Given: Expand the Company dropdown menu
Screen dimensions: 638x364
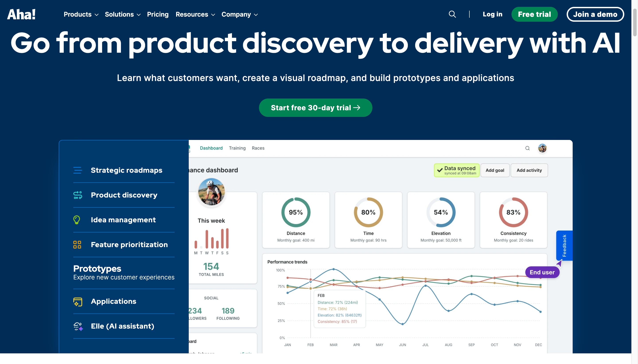Looking at the screenshot, I should click(x=240, y=14).
